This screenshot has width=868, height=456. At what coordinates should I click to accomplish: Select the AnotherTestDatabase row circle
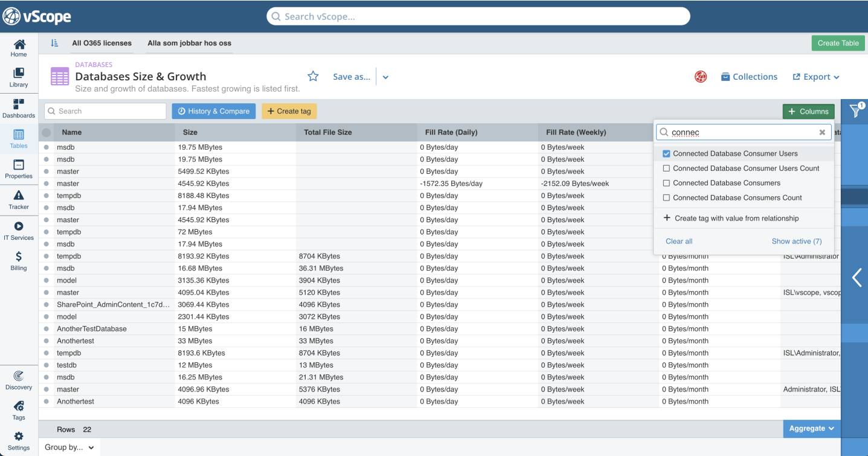(x=47, y=329)
